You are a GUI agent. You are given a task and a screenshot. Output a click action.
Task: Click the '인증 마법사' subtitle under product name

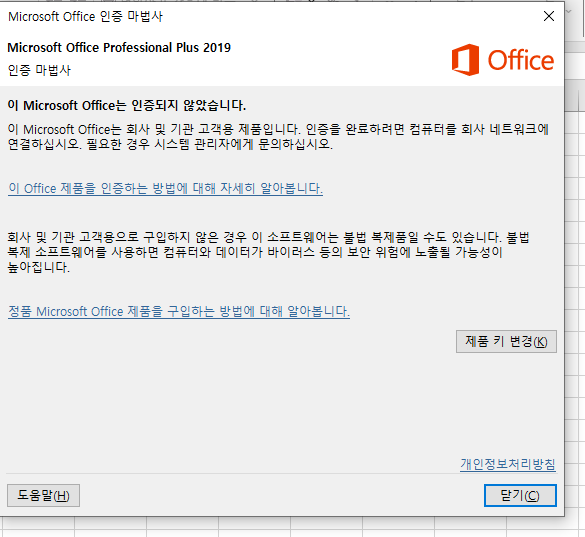(x=39, y=70)
